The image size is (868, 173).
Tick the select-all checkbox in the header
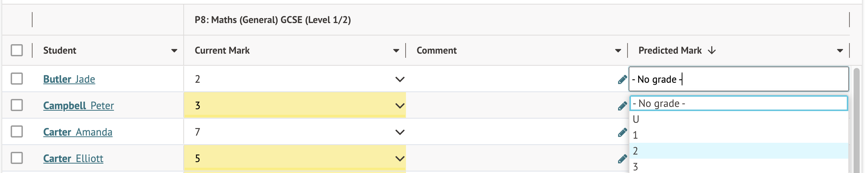point(17,50)
